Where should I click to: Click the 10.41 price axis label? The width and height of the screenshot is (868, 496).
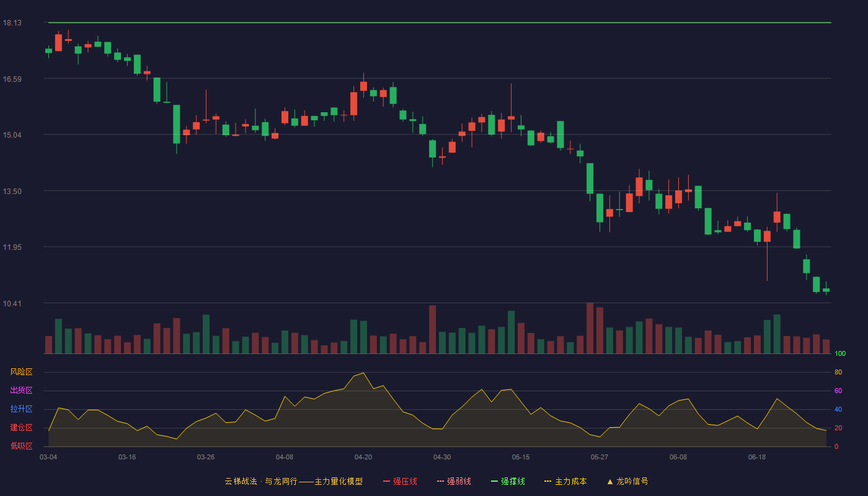coord(12,303)
